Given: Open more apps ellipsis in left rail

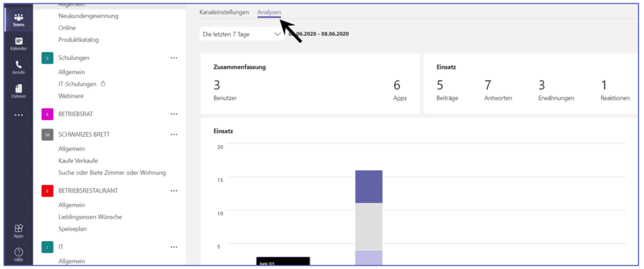Looking at the screenshot, I should click(x=18, y=115).
